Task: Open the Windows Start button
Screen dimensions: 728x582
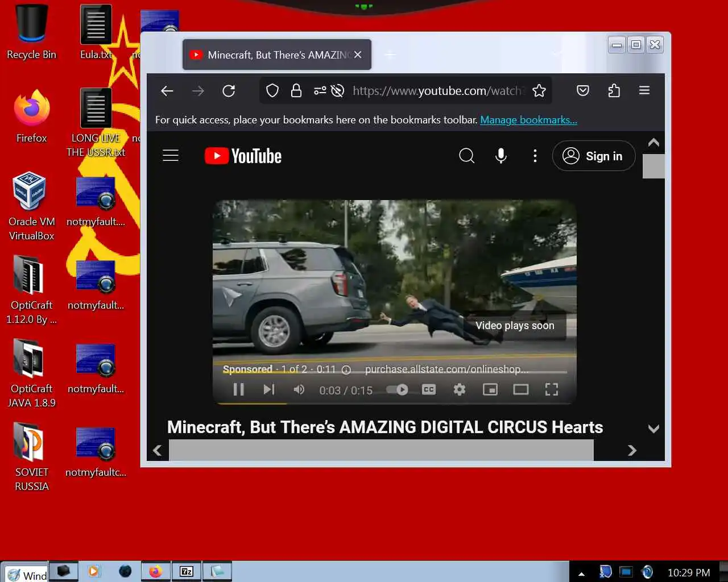Action: 26,573
